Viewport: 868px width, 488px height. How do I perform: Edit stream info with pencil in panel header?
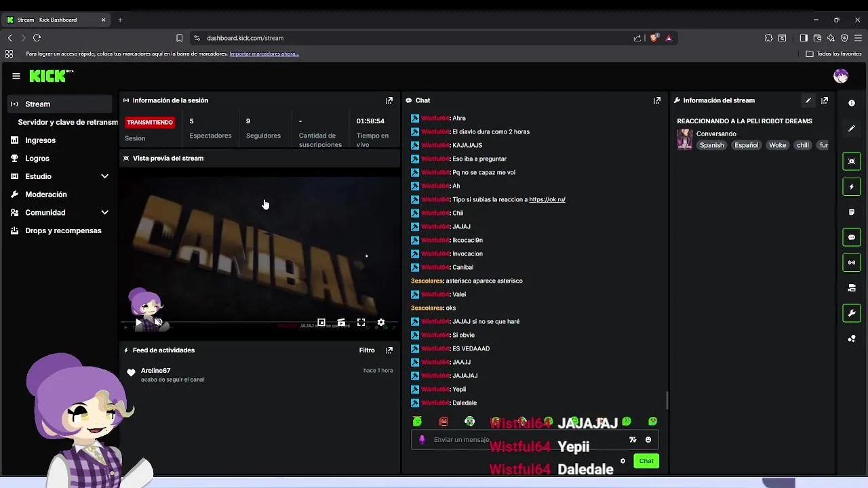pyautogui.click(x=808, y=100)
